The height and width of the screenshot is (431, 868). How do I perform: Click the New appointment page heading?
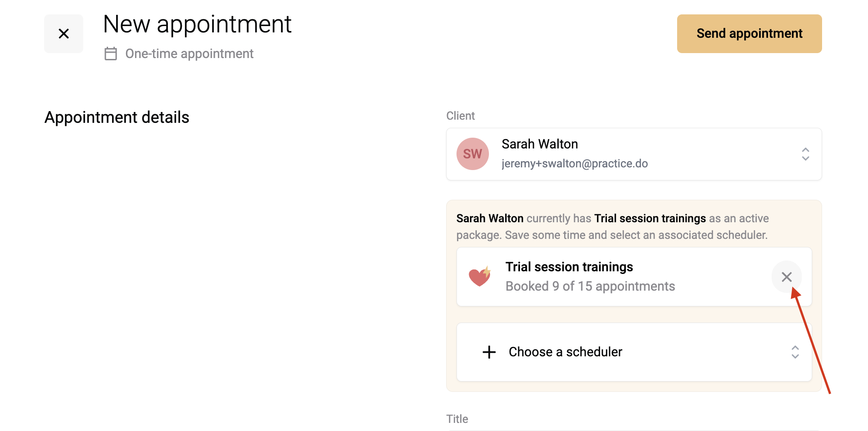coord(197,24)
